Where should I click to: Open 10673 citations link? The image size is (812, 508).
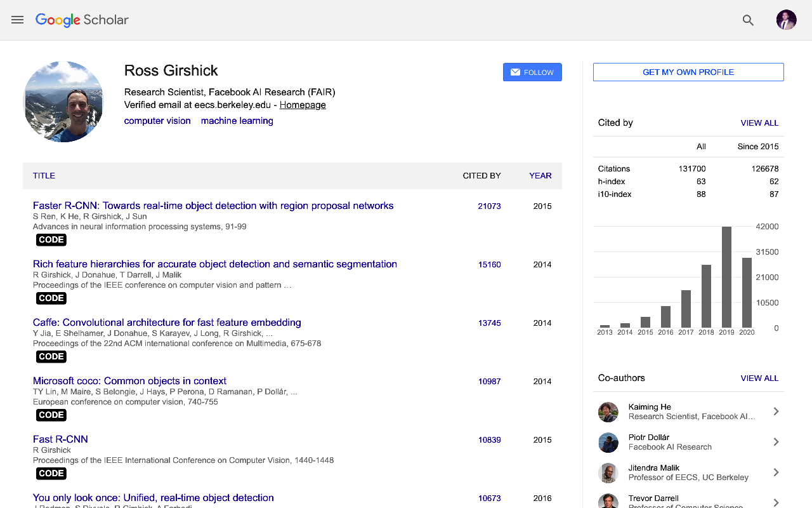click(489, 498)
